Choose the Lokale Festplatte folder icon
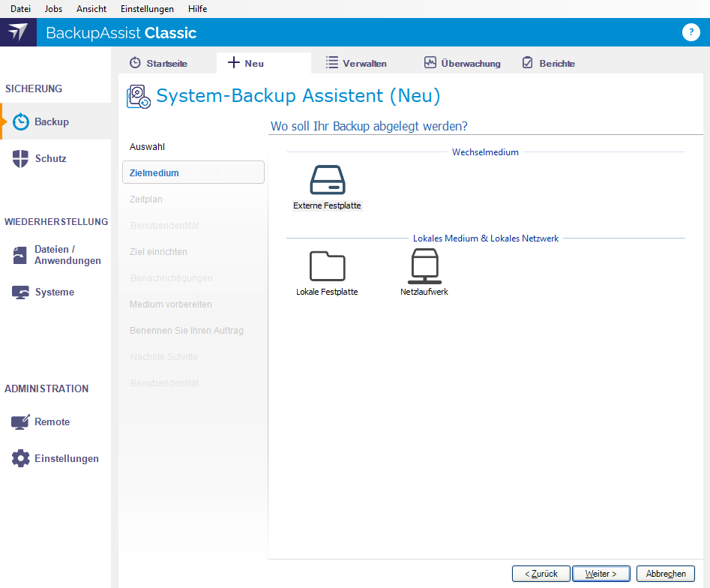This screenshot has height=588, width=710. pyautogui.click(x=327, y=266)
